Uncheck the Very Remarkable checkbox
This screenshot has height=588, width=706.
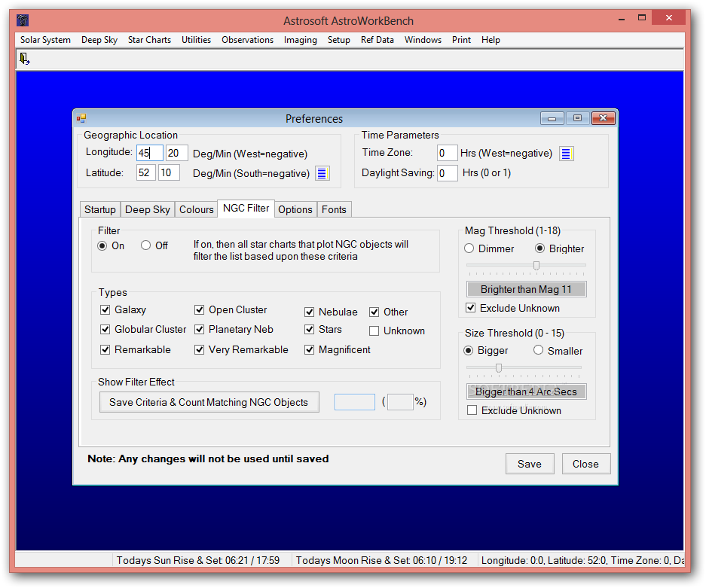199,349
